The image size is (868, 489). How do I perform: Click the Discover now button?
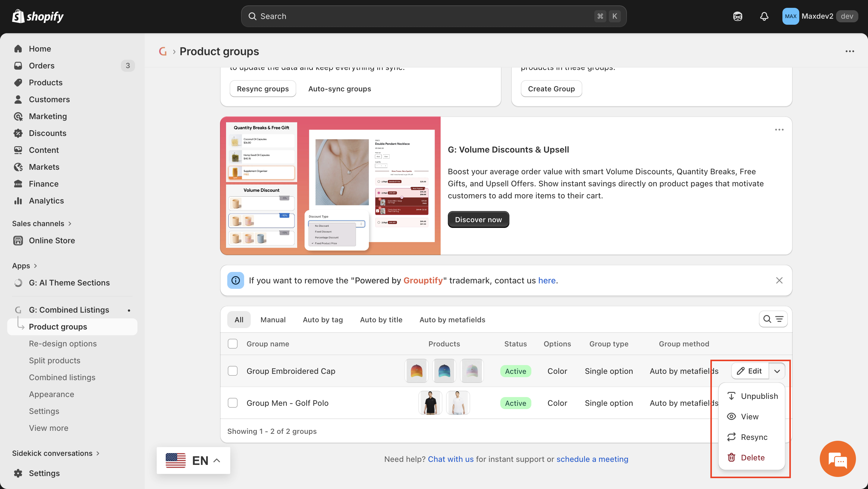click(478, 219)
